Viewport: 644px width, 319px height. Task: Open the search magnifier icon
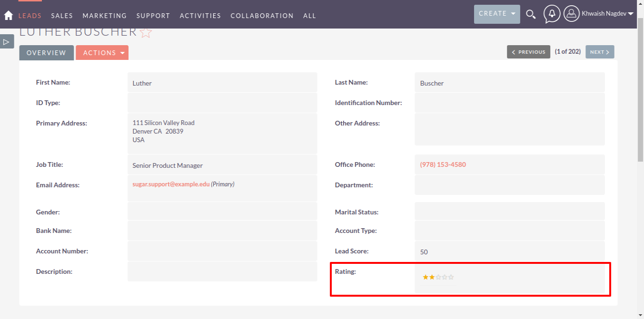tap(531, 14)
